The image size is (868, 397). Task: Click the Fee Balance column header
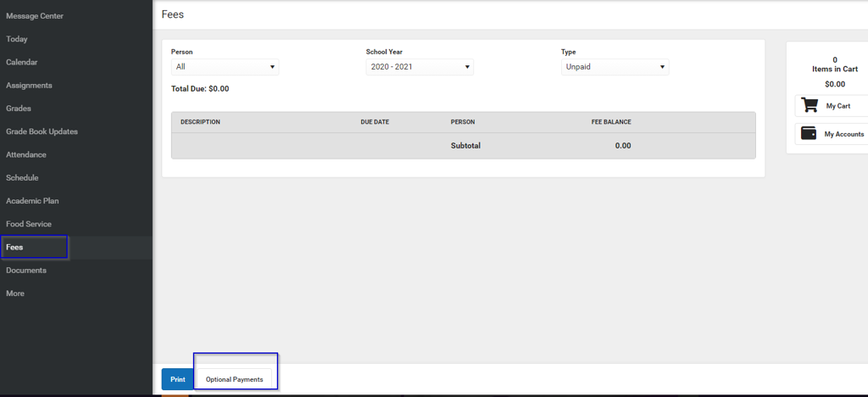click(x=610, y=122)
